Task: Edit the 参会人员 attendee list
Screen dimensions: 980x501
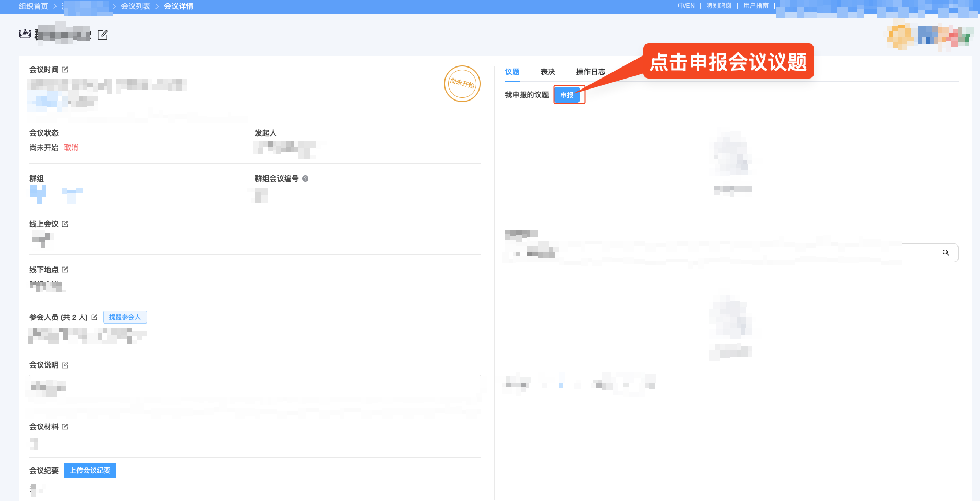Action: click(94, 317)
